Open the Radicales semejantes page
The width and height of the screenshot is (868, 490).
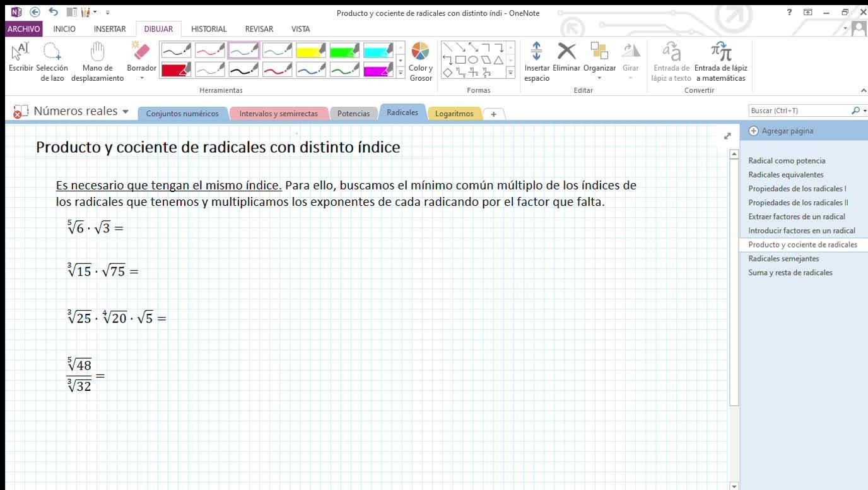(x=783, y=258)
